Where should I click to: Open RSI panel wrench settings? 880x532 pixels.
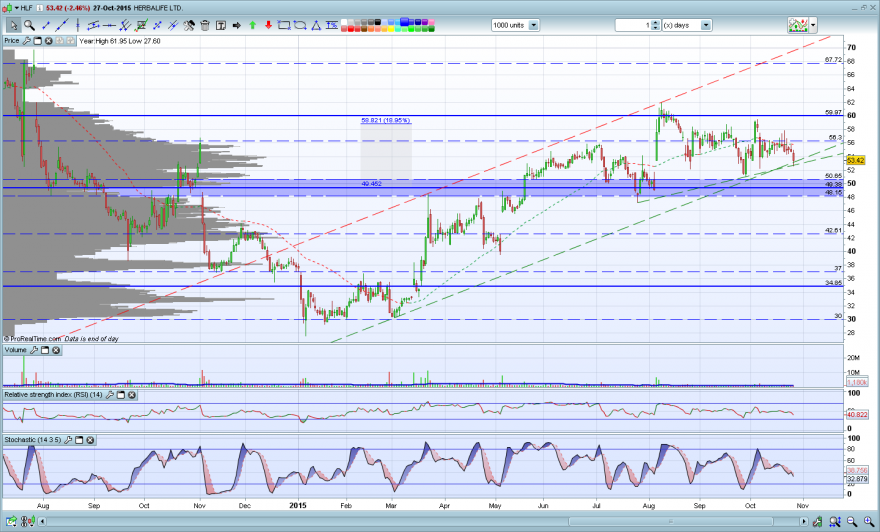tap(109, 395)
